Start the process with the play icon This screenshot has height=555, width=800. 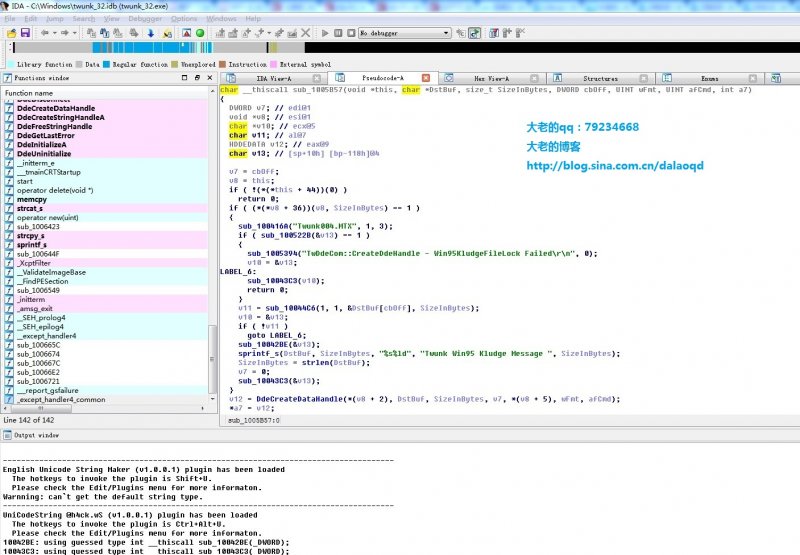point(325,33)
